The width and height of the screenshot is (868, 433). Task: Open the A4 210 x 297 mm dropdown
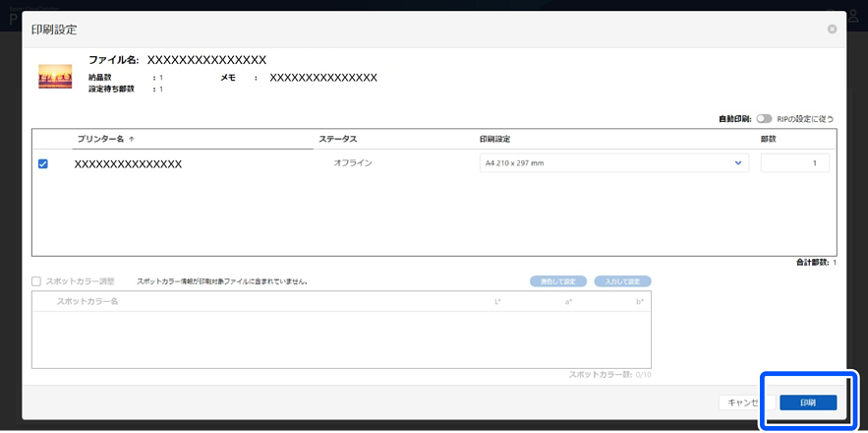(614, 163)
